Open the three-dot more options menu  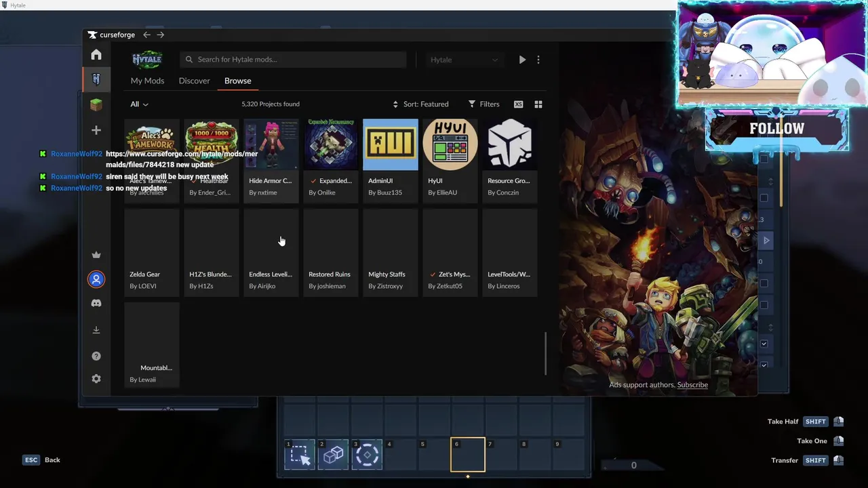(x=538, y=60)
